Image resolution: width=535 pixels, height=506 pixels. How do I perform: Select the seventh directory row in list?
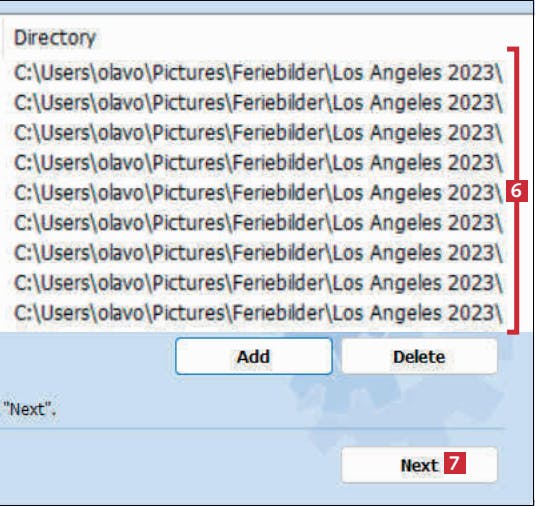pyautogui.click(x=258, y=253)
